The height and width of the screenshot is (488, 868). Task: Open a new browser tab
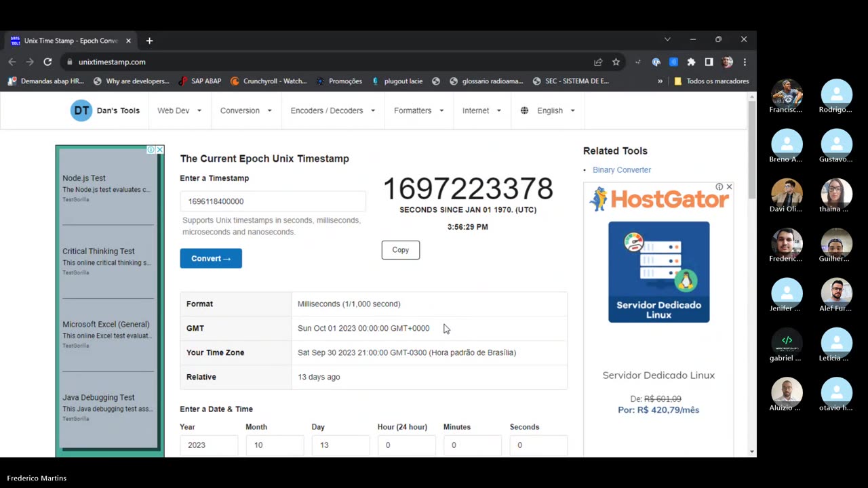[149, 41]
